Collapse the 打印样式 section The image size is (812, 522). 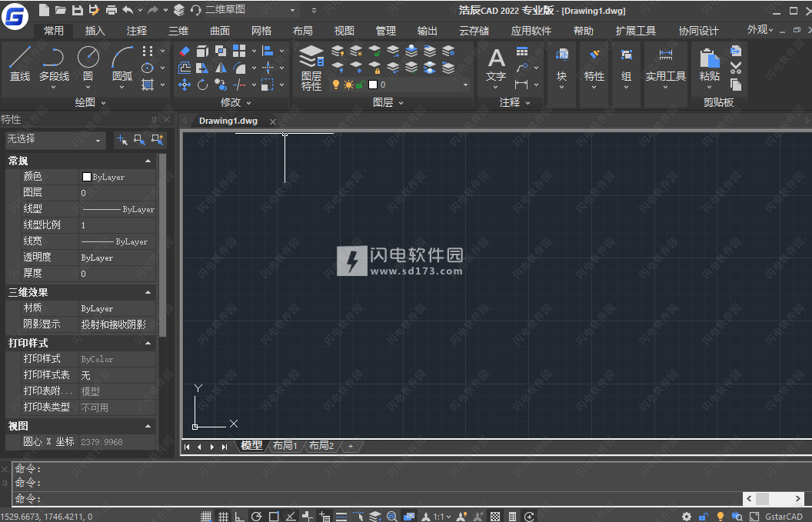click(148, 344)
